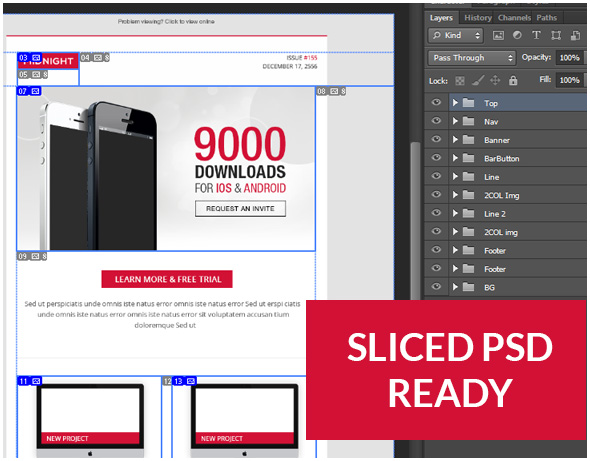590x461 pixels.
Task: Click the 'ISSUE #155' text
Action: 302,58
